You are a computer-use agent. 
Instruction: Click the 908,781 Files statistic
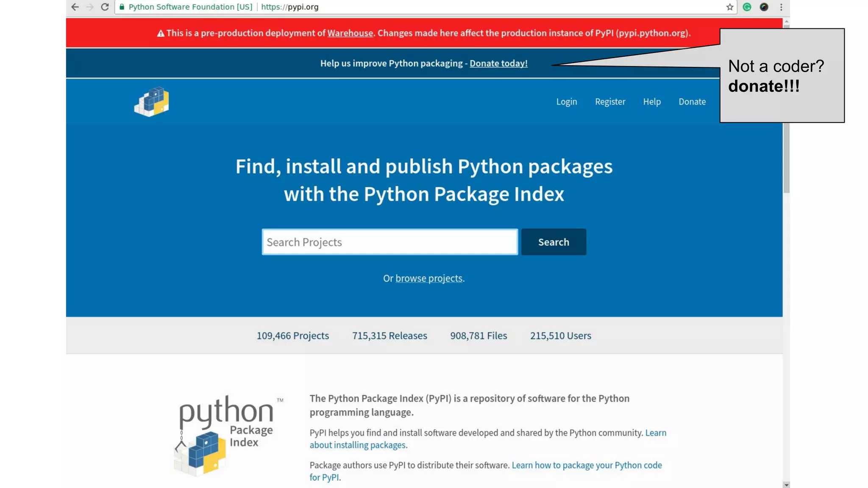pos(479,335)
